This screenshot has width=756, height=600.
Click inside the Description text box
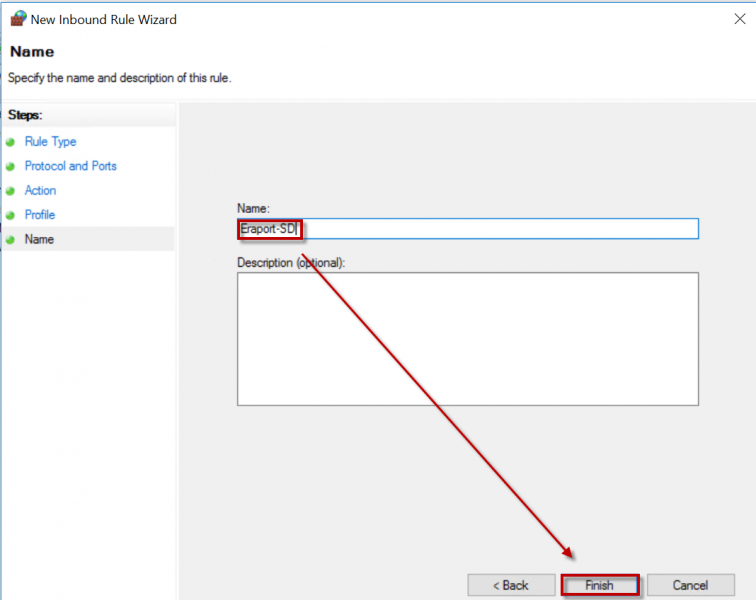[x=467, y=338]
